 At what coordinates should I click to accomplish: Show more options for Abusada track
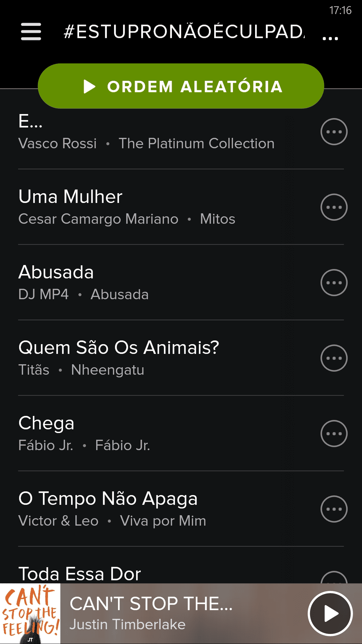(x=334, y=283)
